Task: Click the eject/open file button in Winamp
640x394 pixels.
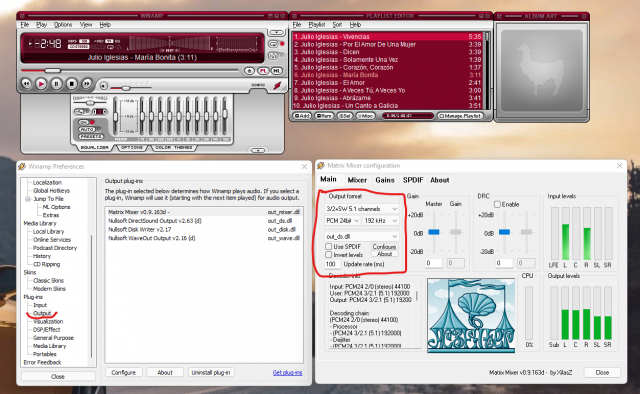Action: tap(249, 71)
